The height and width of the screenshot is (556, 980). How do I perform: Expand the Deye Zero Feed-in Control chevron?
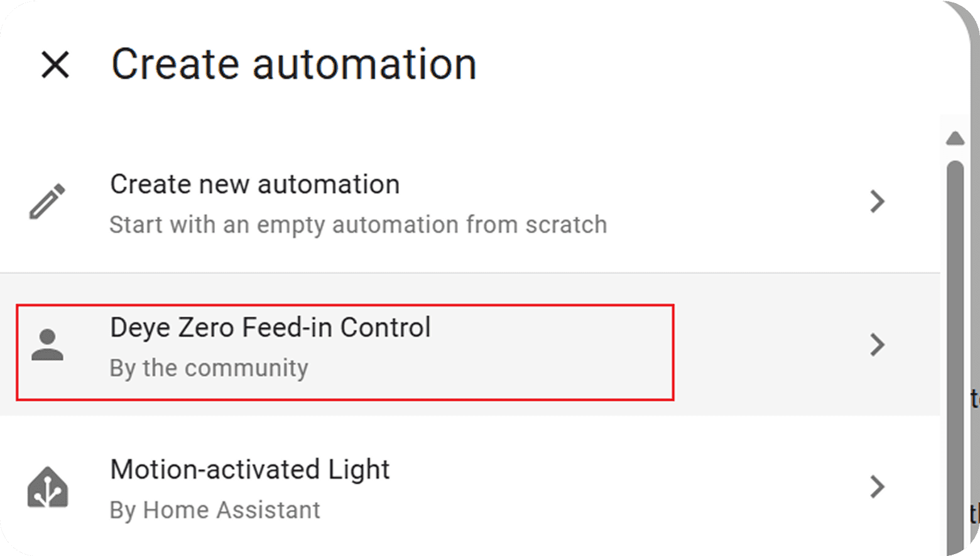877,345
